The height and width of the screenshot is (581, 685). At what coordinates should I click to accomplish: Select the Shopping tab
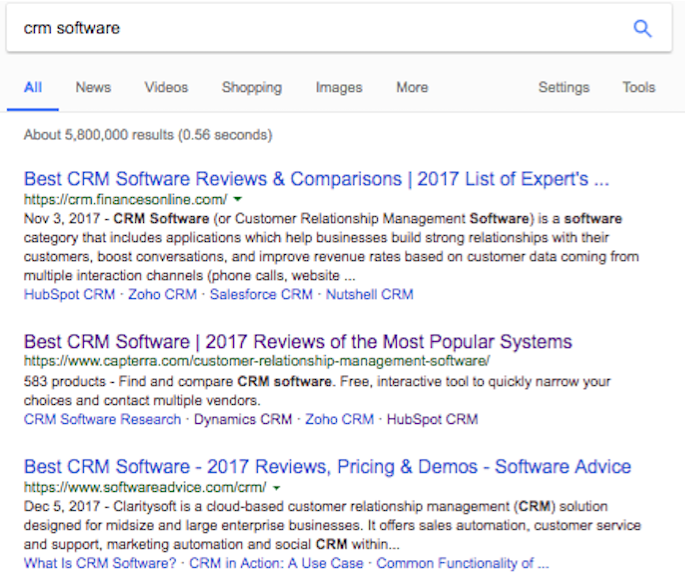click(252, 87)
